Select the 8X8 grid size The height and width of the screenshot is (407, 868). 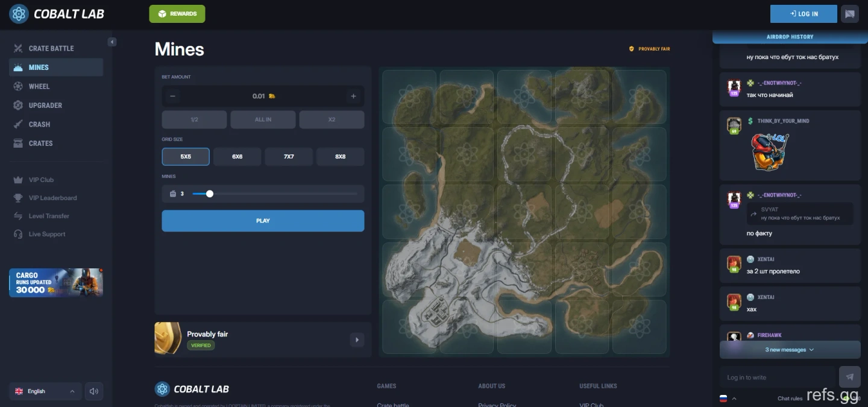pyautogui.click(x=341, y=157)
